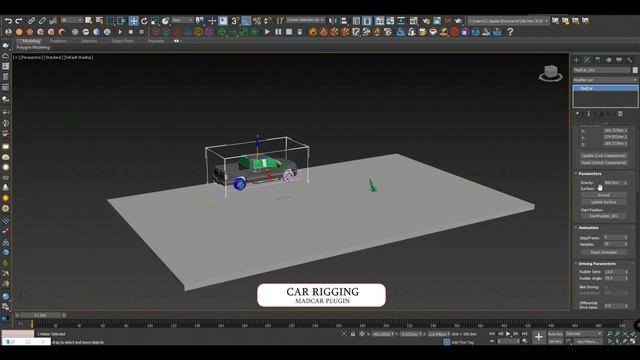640x360 pixels.
Task: Open the Hierarchy tab in command panel
Action: click(x=598, y=60)
